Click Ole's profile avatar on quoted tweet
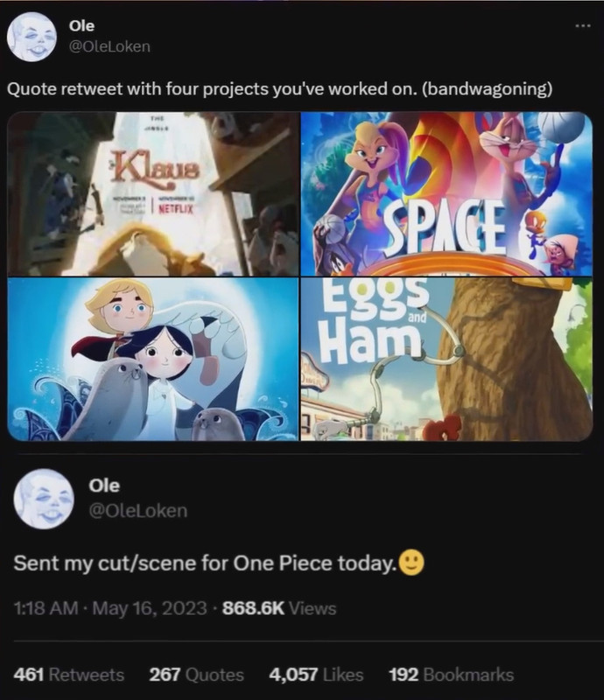 coord(32,37)
